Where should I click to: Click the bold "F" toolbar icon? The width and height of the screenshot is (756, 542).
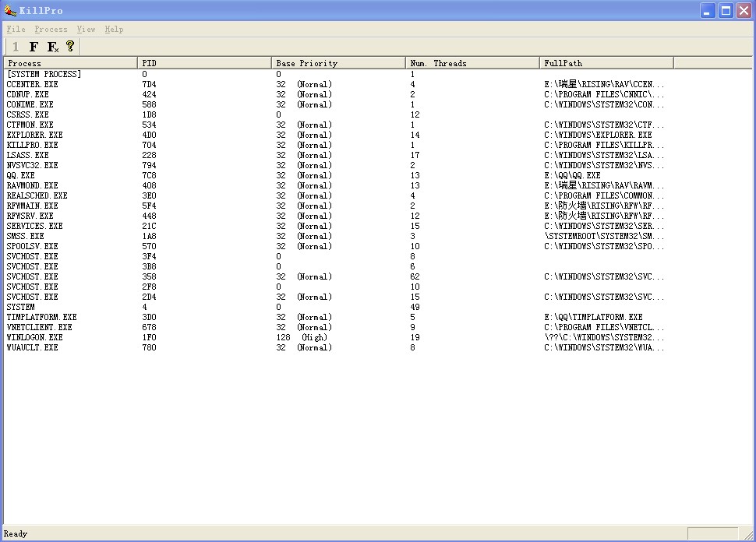coord(34,47)
